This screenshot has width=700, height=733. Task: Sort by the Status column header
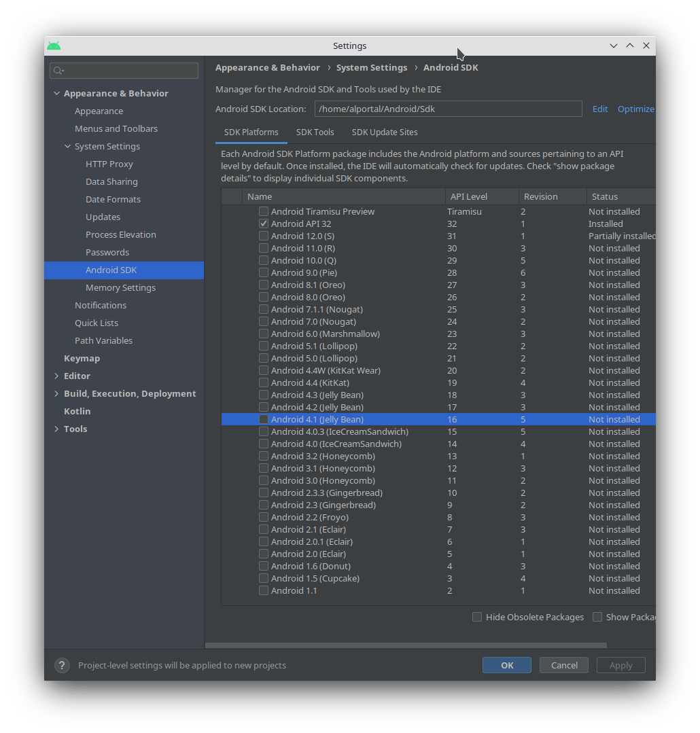coord(621,197)
